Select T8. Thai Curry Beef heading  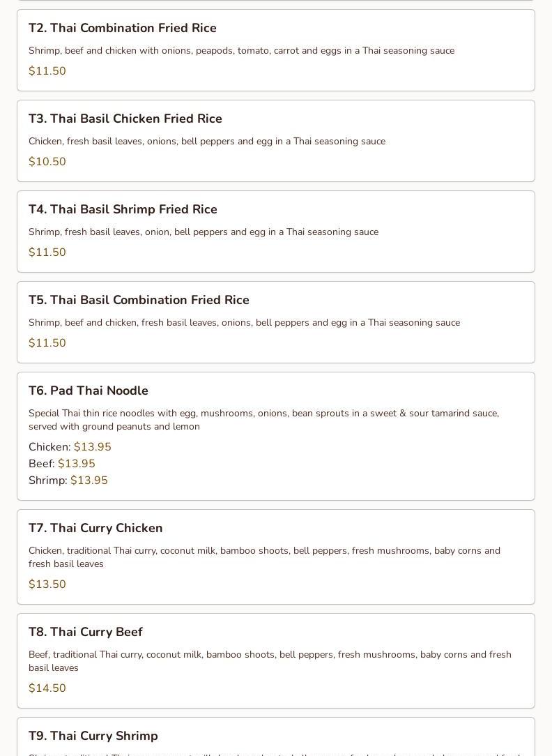tap(85, 632)
